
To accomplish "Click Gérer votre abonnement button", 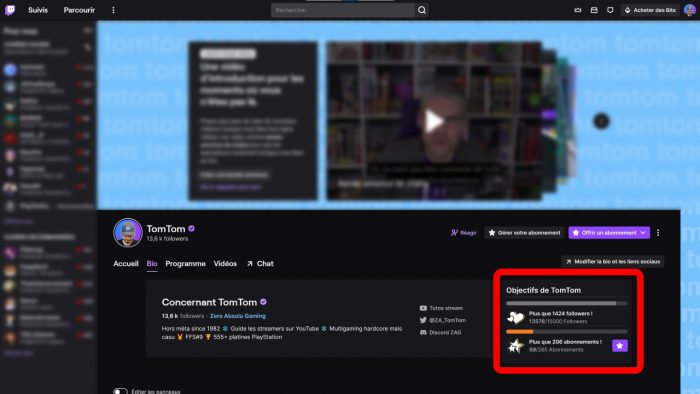I will (524, 232).
